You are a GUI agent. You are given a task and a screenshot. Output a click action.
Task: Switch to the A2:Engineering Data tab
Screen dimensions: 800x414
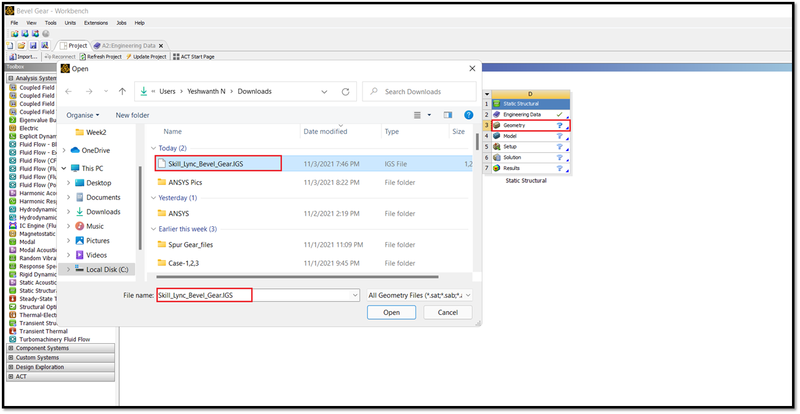tap(128, 45)
